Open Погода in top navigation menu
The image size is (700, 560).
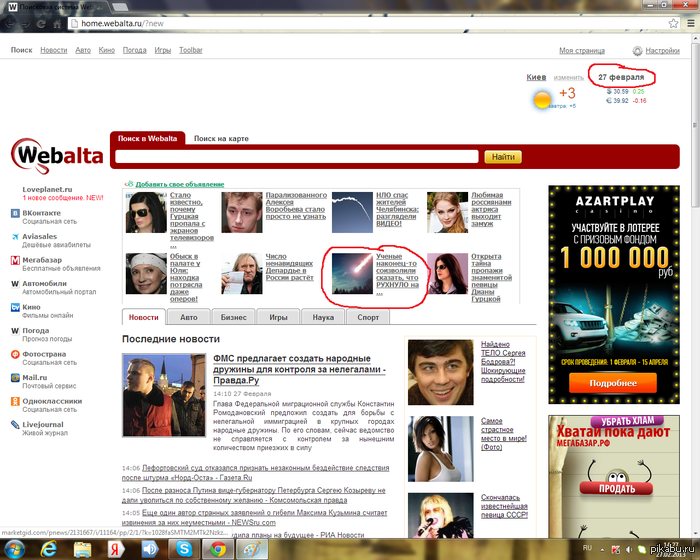[x=134, y=50]
